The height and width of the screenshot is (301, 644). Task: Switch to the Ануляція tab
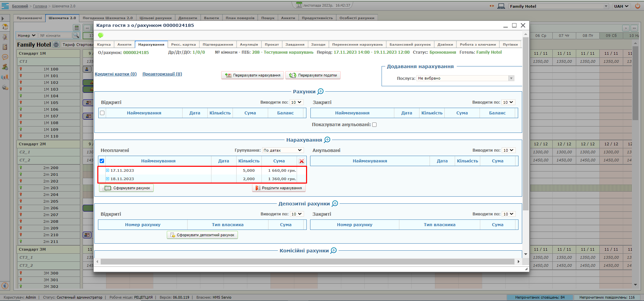click(x=249, y=44)
